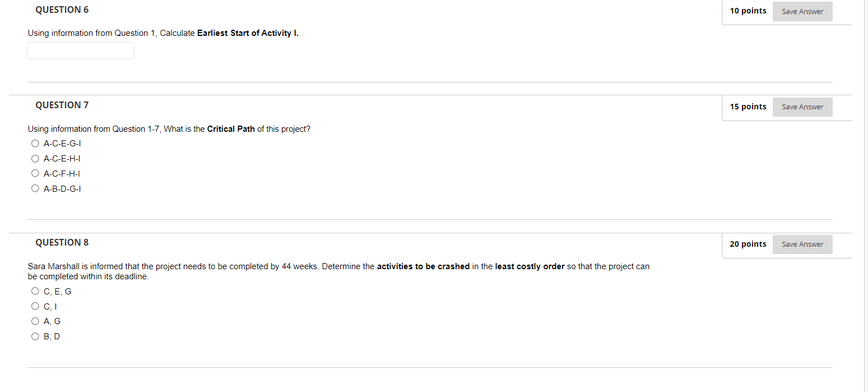Save the answer for Question 6
The width and height of the screenshot is (868, 392).
tap(802, 11)
